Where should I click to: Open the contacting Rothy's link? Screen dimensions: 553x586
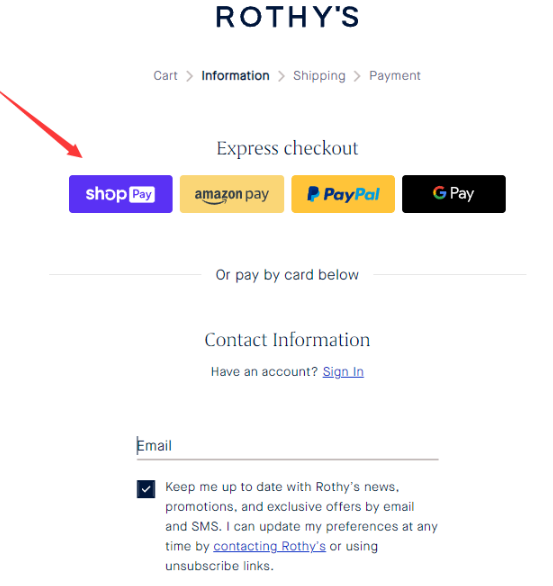[269, 546]
